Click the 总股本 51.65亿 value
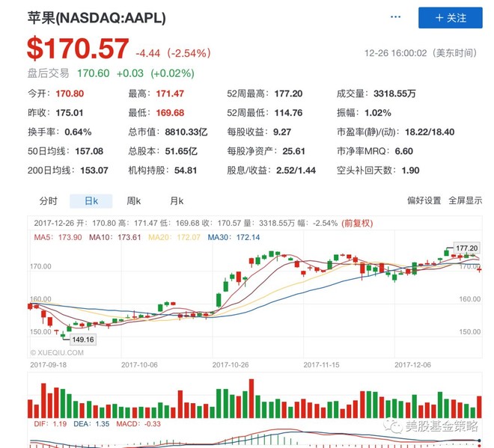This screenshot has height=448, width=494. point(181,151)
